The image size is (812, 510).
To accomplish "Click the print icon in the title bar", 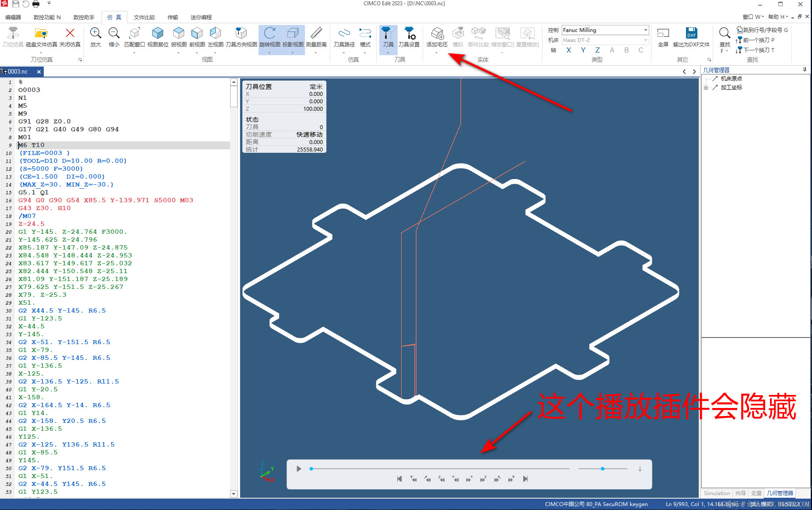I will click(x=36, y=4).
